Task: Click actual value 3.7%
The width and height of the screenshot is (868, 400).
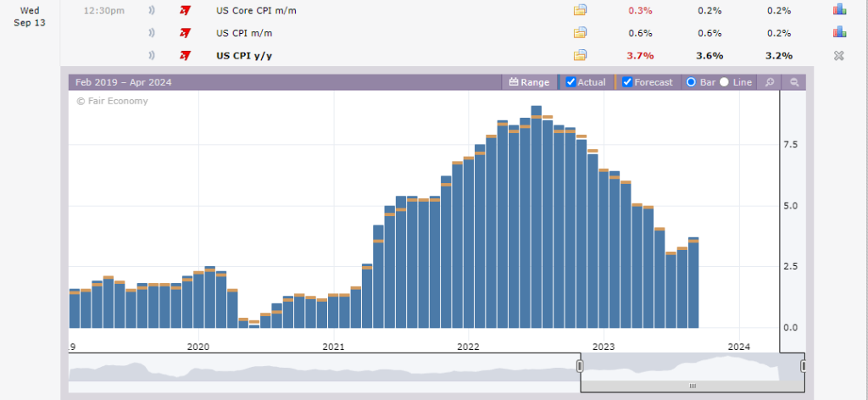Action: tap(640, 56)
